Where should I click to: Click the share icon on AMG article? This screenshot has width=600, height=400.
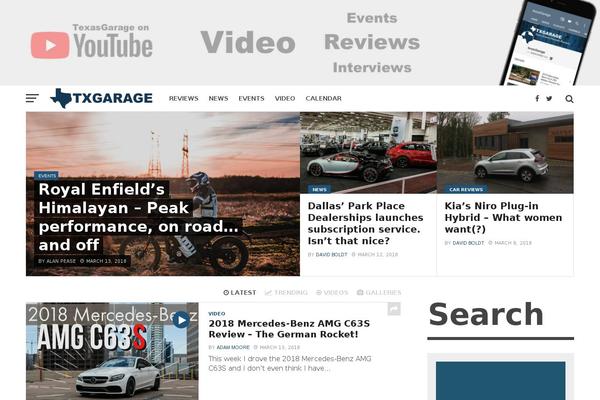(x=394, y=309)
